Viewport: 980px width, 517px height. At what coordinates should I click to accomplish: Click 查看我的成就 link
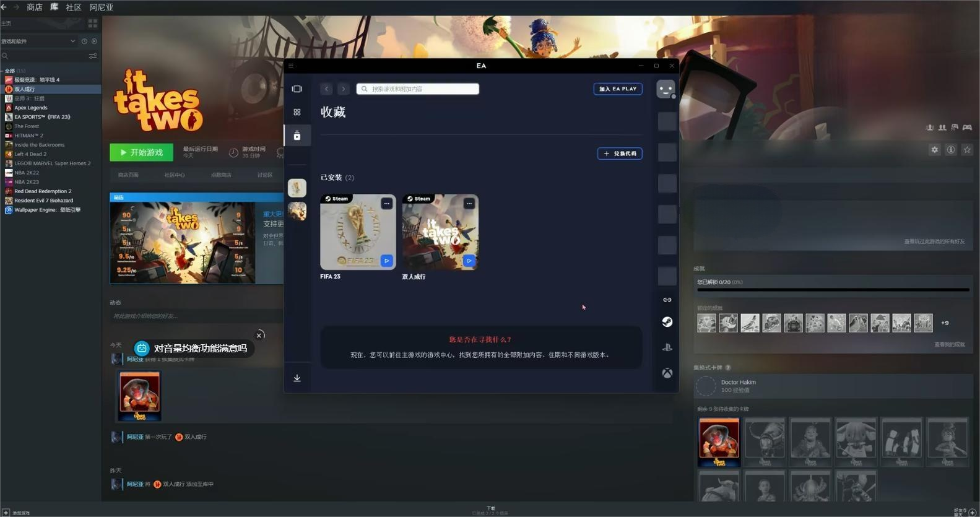pyautogui.click(x=950, y=344)
